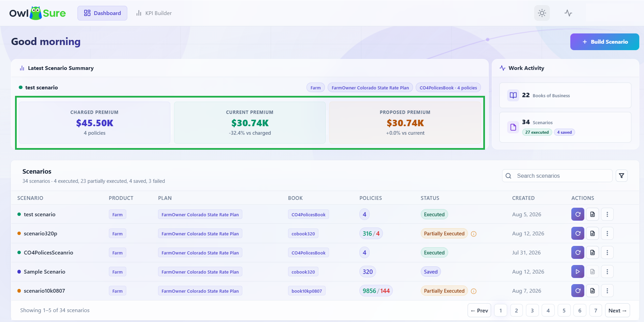Image resolution: width=644 pixels, height=322 pixels.
Task: Go to the Next page of scenarios
Action: (617, 310)
